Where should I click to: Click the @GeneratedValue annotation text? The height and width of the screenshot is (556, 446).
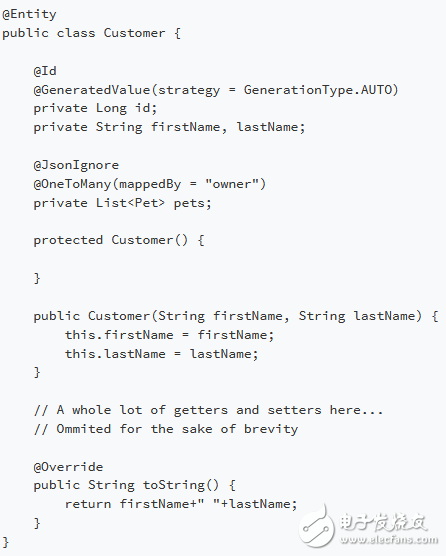tap(92, 90)
